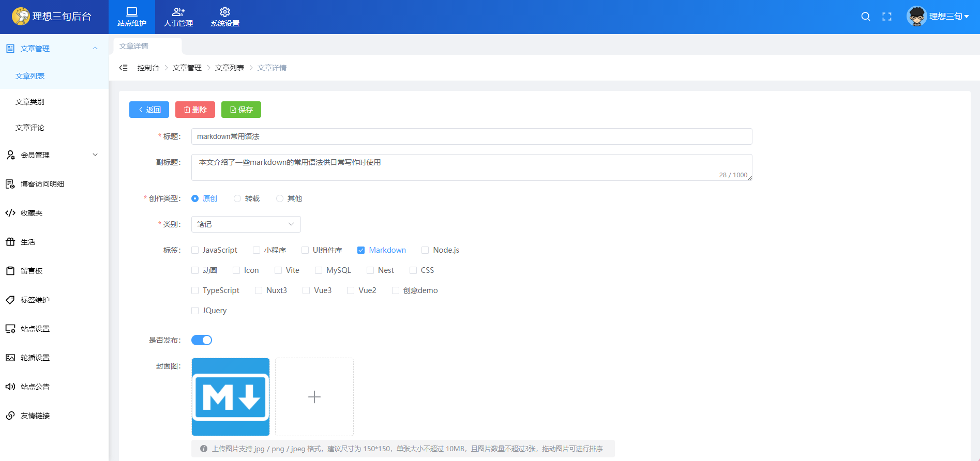
Task: Open 收藏夹 code icon in sidebar
Action: [10, 213]
